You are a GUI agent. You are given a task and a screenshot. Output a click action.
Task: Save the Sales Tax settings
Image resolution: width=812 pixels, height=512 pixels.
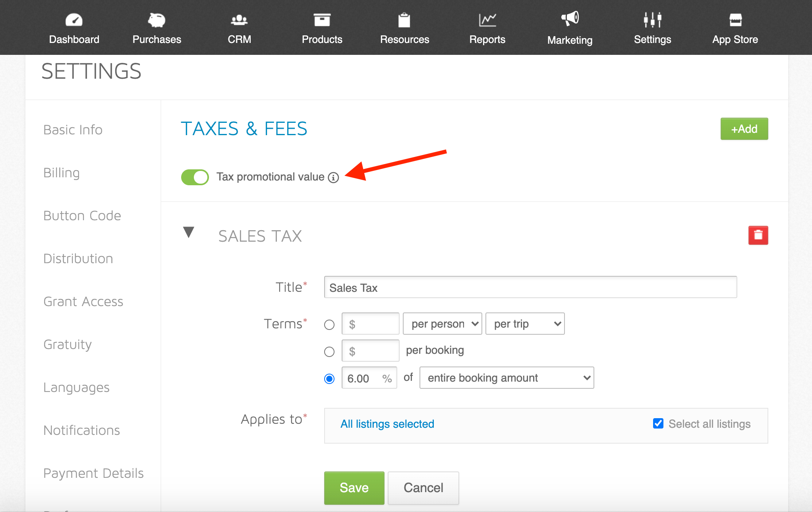pyautogui.click(x=354, y=488)
